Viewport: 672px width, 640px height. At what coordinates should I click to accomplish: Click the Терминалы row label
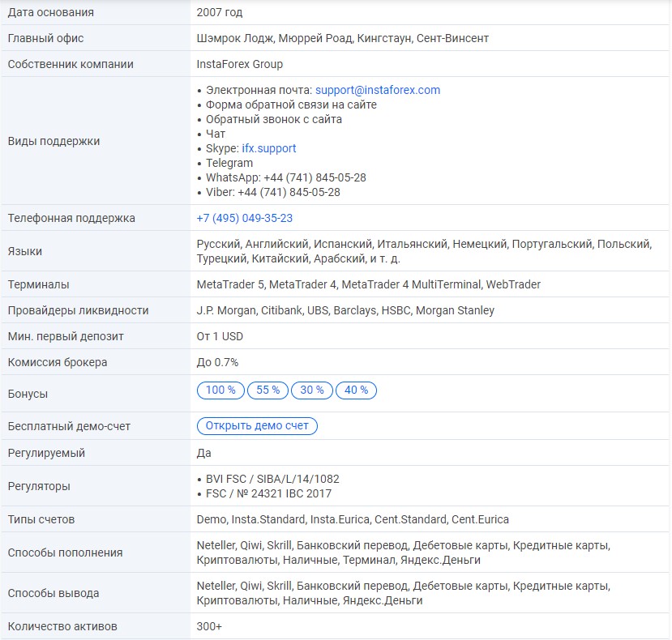(x=38, y=284)
